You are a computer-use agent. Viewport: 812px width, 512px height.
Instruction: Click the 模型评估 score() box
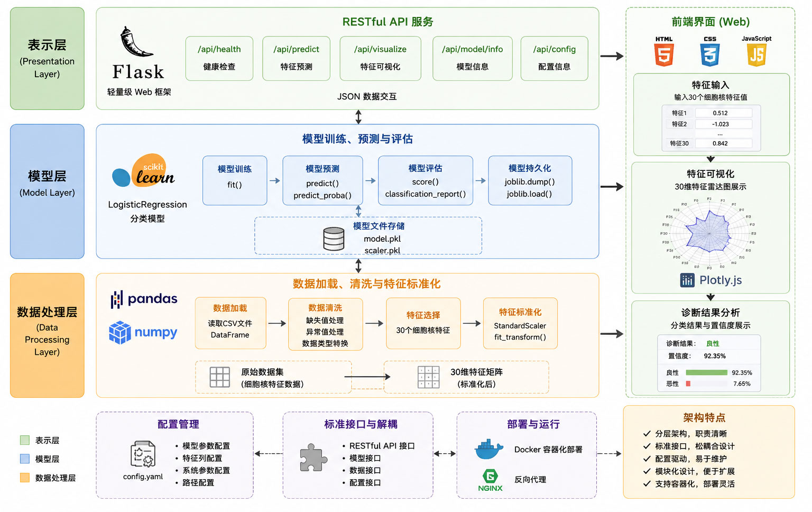click(x=426, y=180)
